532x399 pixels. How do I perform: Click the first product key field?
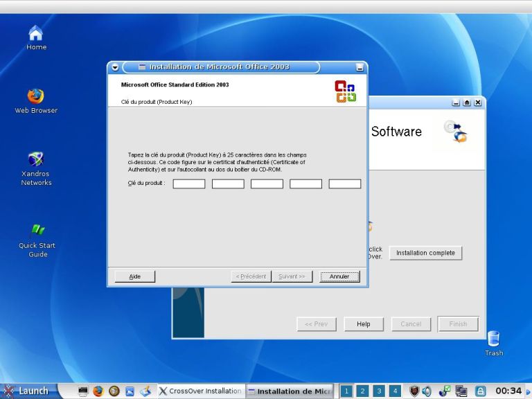[189, 184]
